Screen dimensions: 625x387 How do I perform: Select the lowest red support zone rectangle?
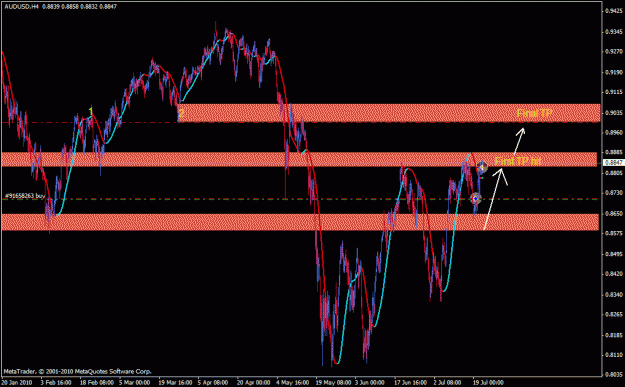point(300,222)
